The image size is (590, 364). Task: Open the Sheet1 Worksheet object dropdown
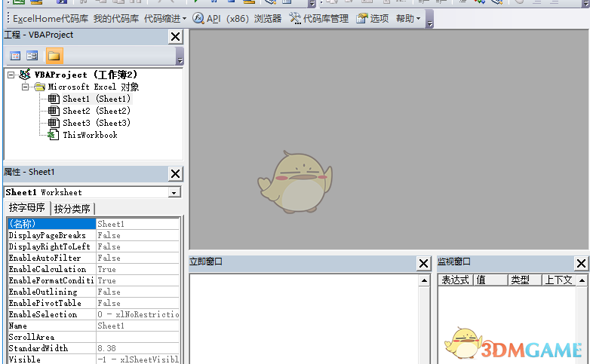point(174,192)
